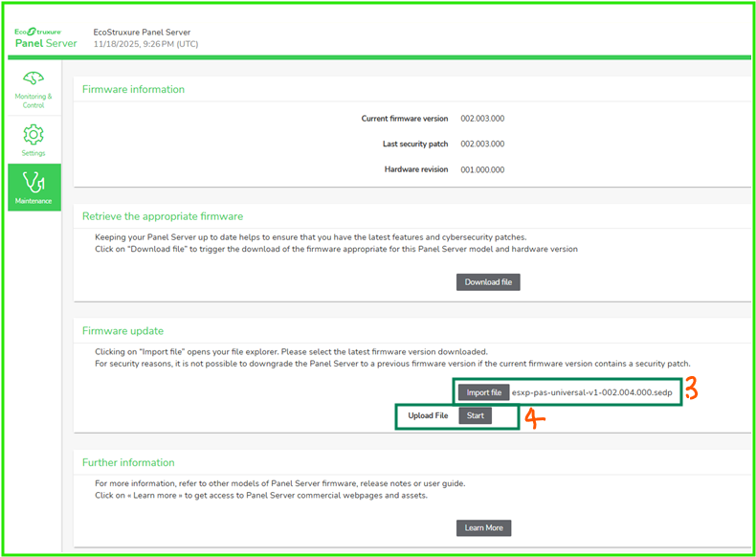Click the Settings gear icon
The height and width of the screenshot is (557, 756).
(x=33, y=135)
